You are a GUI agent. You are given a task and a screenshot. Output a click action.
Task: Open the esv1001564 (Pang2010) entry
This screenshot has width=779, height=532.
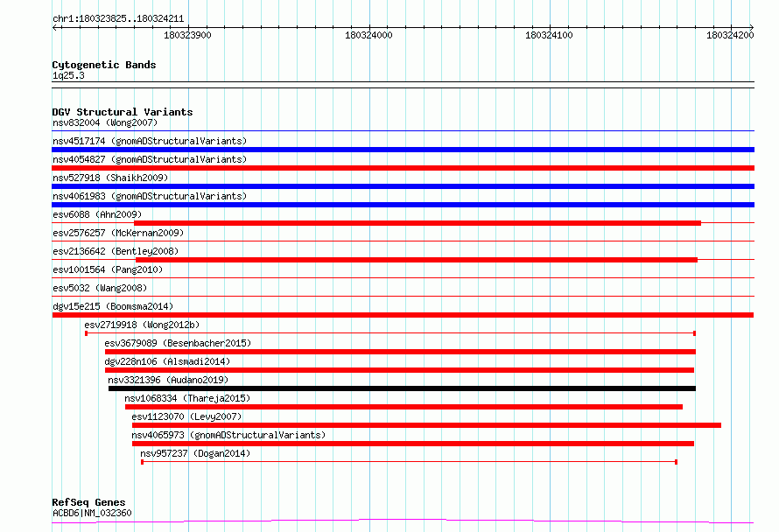108,269
